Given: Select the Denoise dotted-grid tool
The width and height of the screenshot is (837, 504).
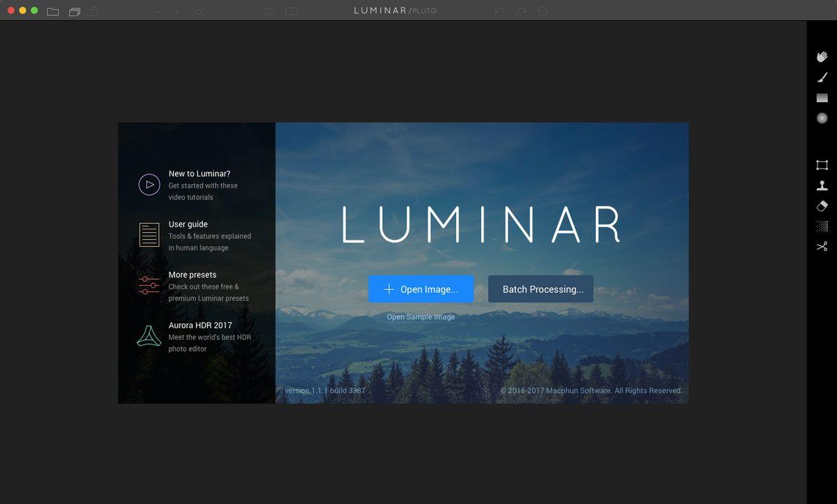Looking at the screenshot, I should point(822,226).
